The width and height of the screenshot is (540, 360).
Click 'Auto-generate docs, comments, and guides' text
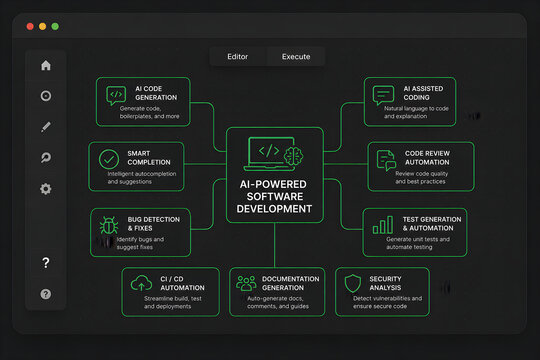pos(278,302)
